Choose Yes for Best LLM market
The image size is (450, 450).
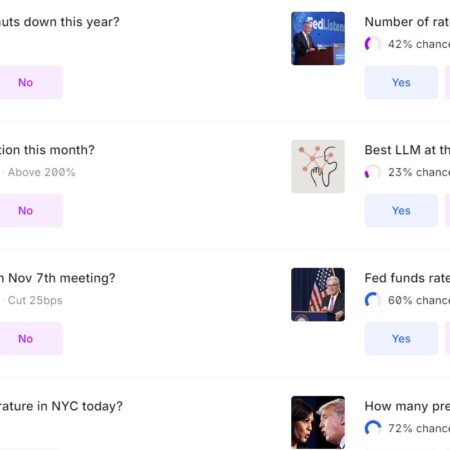pos(401,210)
